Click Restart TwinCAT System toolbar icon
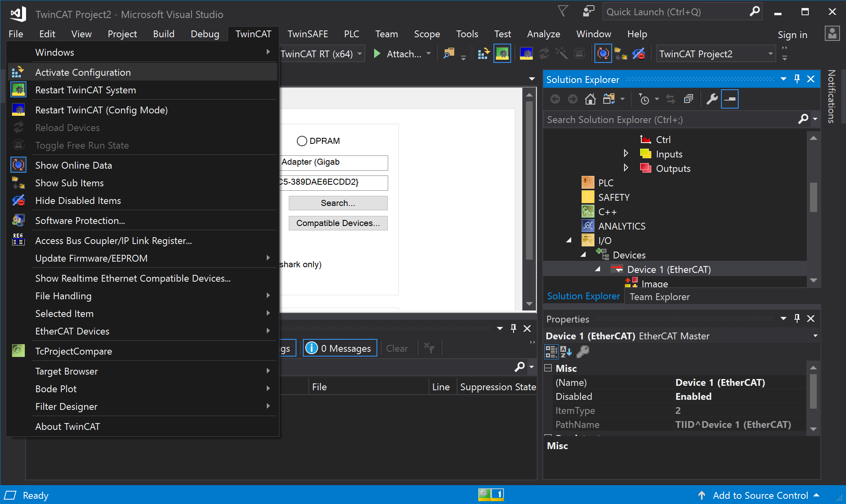This screenshot has height=504, width=846. pos(502,53)
